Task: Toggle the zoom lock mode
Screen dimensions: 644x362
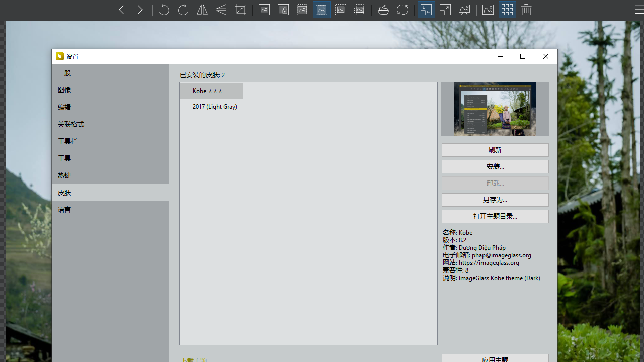Action: (283, 10)
